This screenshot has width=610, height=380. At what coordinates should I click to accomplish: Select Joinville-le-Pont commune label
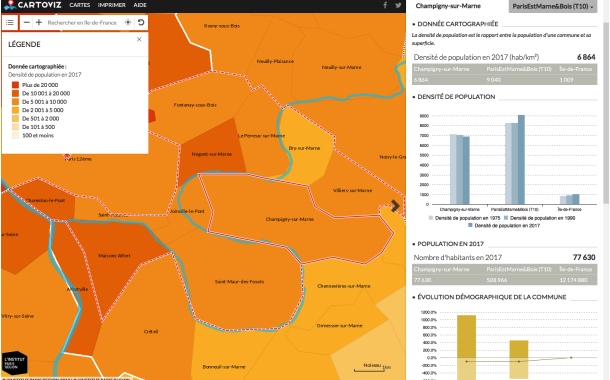click(187, 211)
